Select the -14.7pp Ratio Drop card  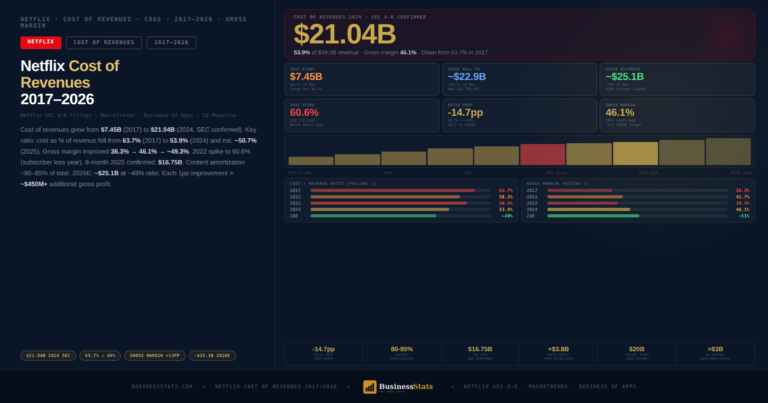[520, 116]
